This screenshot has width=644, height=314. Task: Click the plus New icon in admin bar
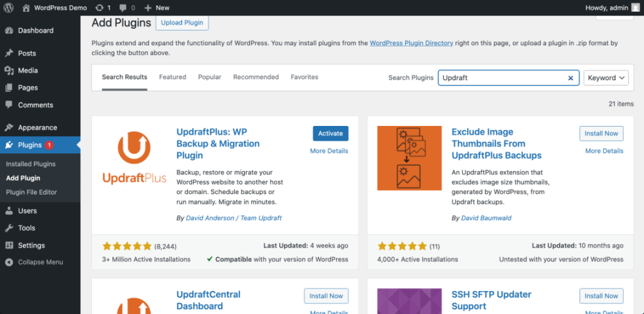coord(148,8)
